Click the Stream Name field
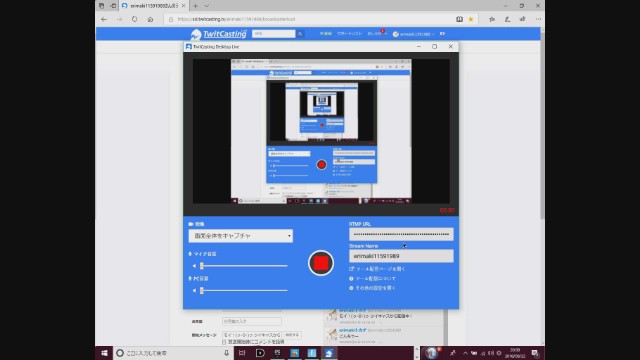Viewport: 640px width, 360px height. (401, 256)
